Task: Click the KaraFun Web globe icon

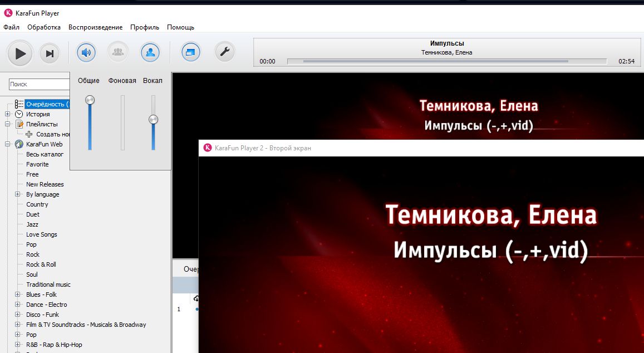Action: point(19,144)
